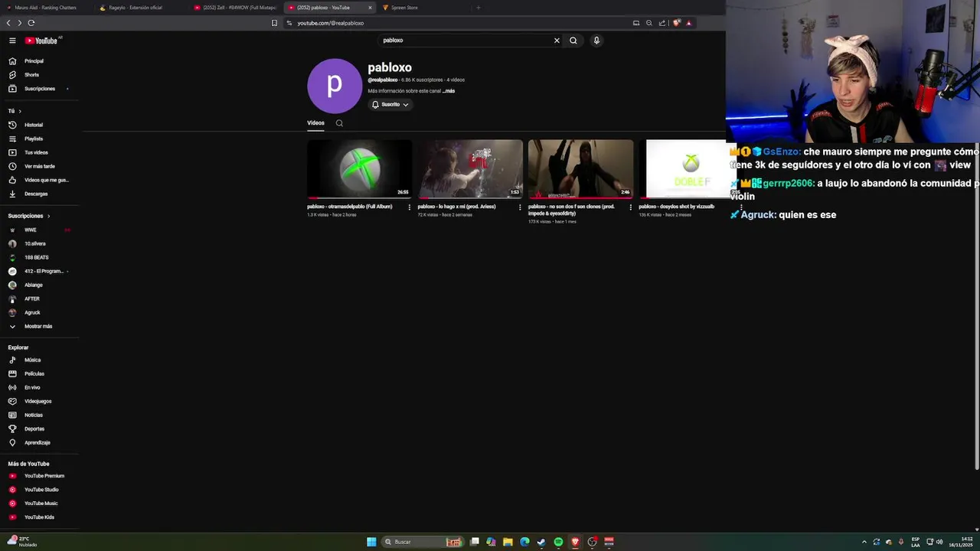Open options for lo hago x mi video
The image size is (980, 551).
(520, 207)
